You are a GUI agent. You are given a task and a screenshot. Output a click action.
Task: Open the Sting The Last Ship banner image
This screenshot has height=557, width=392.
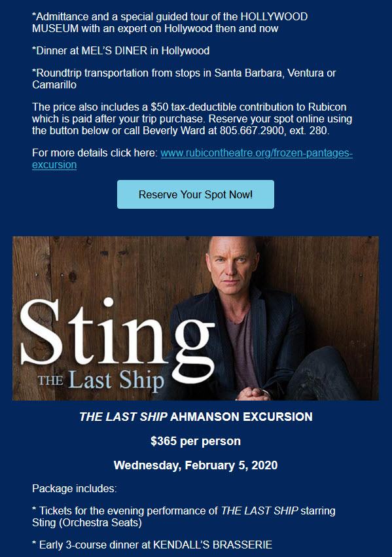196,318
